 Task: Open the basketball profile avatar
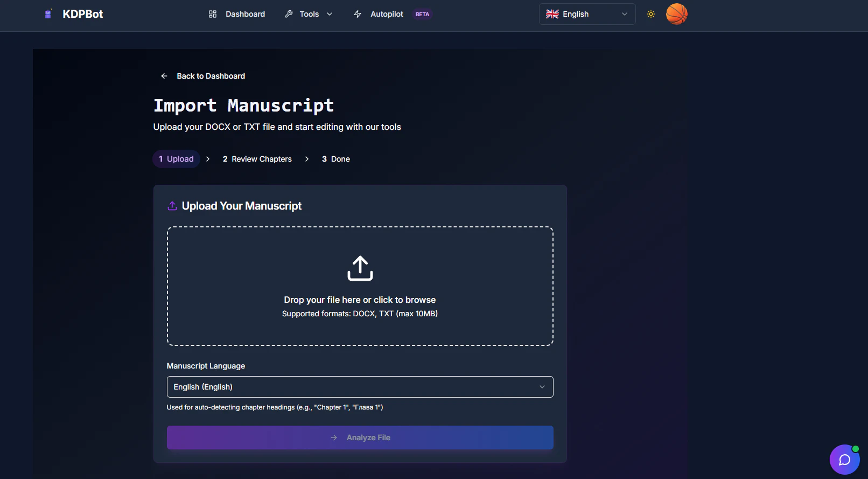[677, 14]
